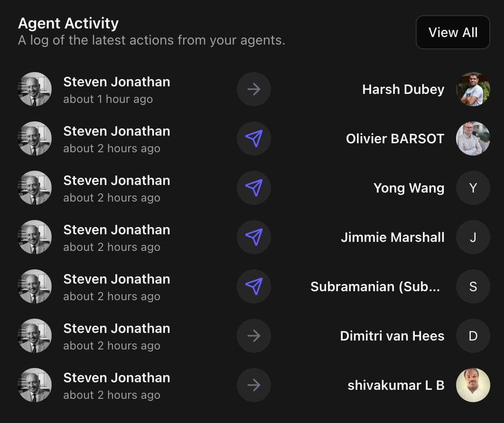Click the Harsh Dubey name link
Screen dimensions: 504x423
tap(403, 89)
